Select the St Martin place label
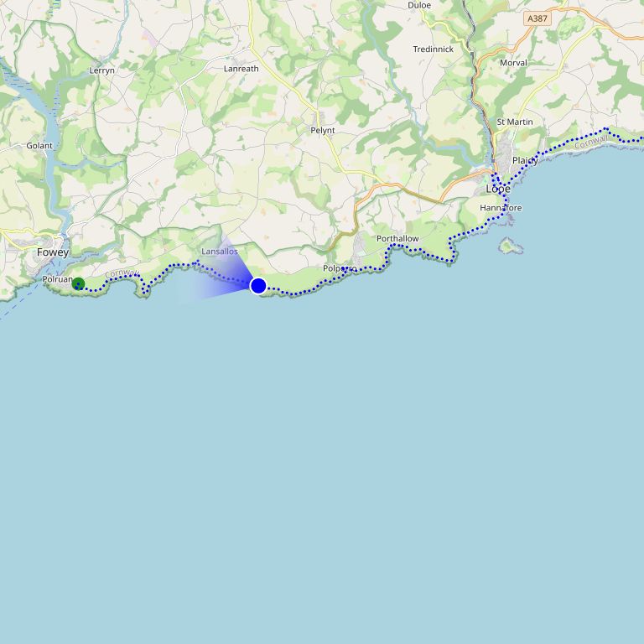644x644 pixels. pyautogui.click(x=515, y=122)
